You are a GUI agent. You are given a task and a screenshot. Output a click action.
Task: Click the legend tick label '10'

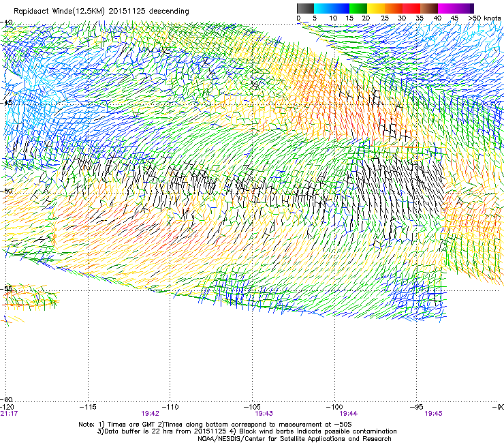(x=333, y=18)
